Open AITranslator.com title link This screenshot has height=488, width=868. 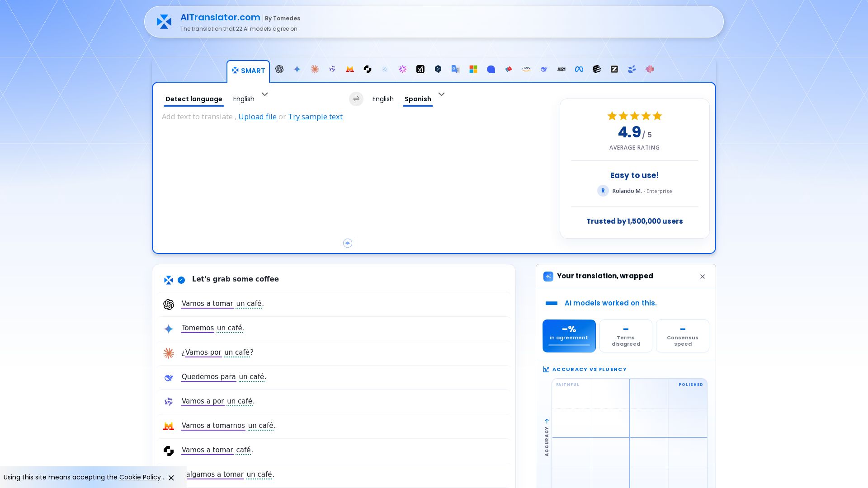pos(220,17)
